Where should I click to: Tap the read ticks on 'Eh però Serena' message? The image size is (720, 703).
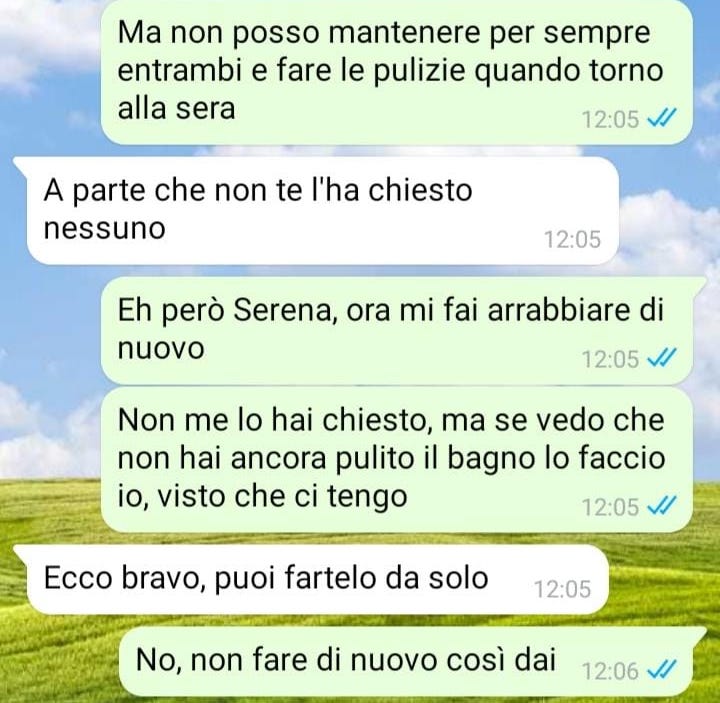pos(661,358)
